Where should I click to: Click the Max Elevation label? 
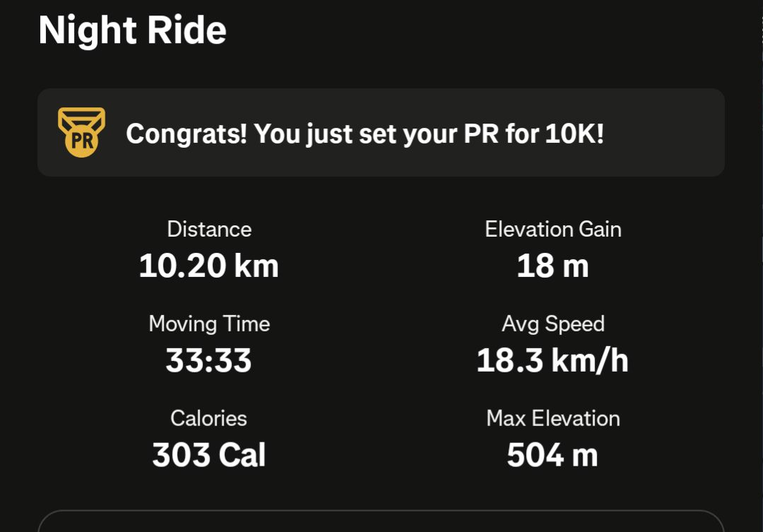553,418
